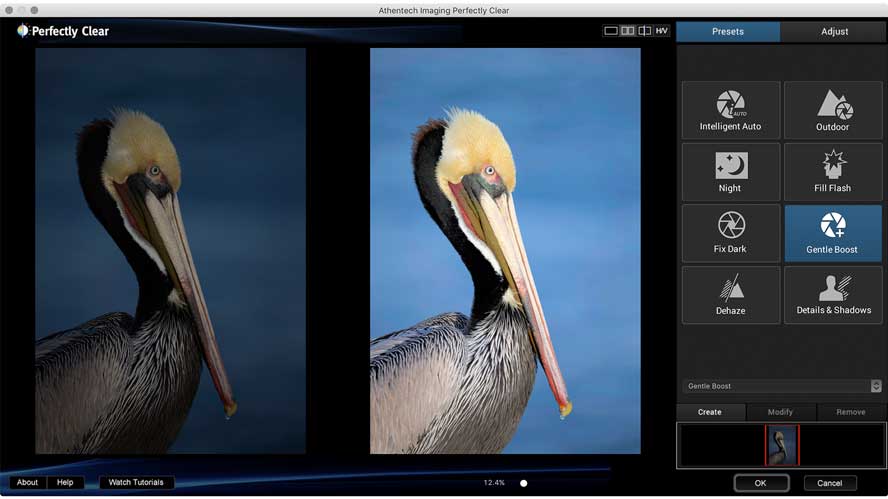Open the Presets tab
This screenshot has width=888, height=499.
[727, 31]
